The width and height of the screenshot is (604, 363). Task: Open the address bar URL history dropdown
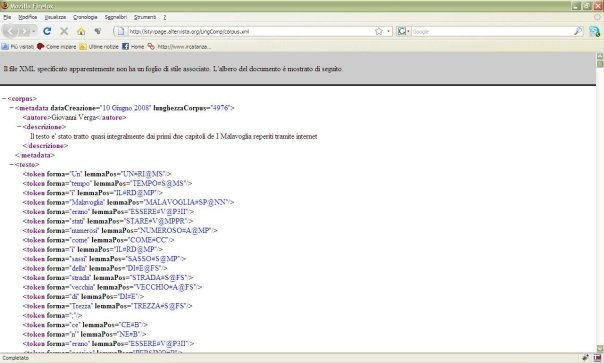[x=389, y=31]
